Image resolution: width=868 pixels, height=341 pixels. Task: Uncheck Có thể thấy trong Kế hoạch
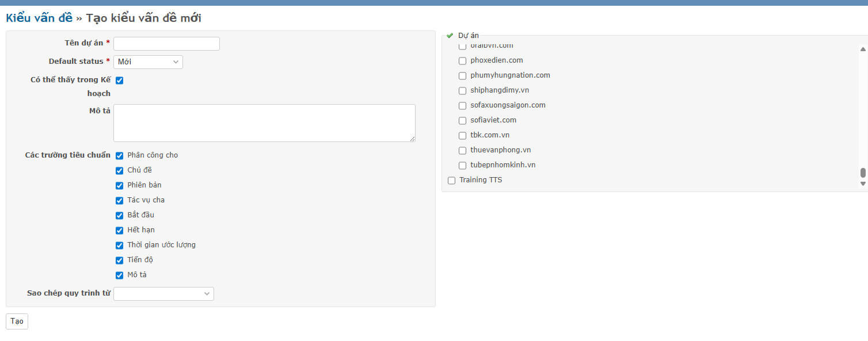(x=120, y=81)
